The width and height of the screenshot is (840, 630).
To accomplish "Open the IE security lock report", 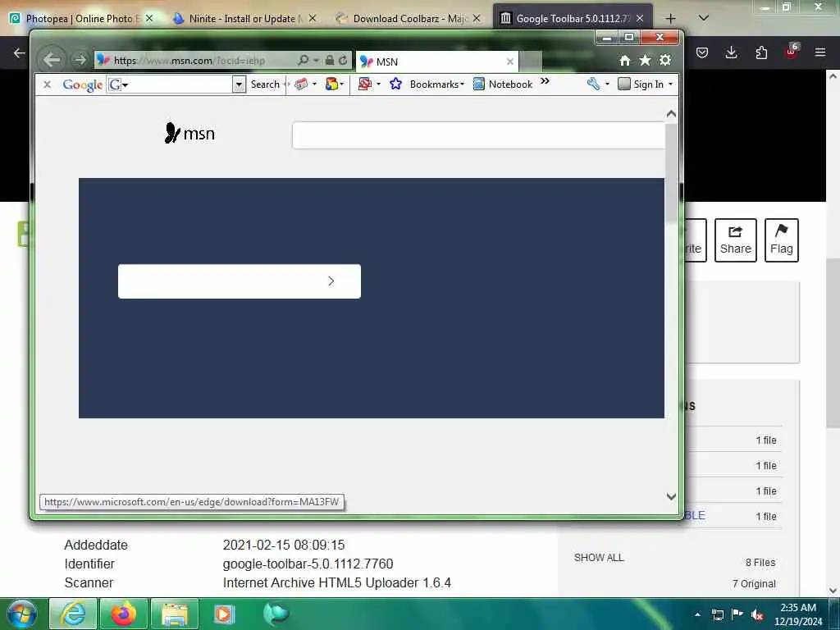I will 330,60.
